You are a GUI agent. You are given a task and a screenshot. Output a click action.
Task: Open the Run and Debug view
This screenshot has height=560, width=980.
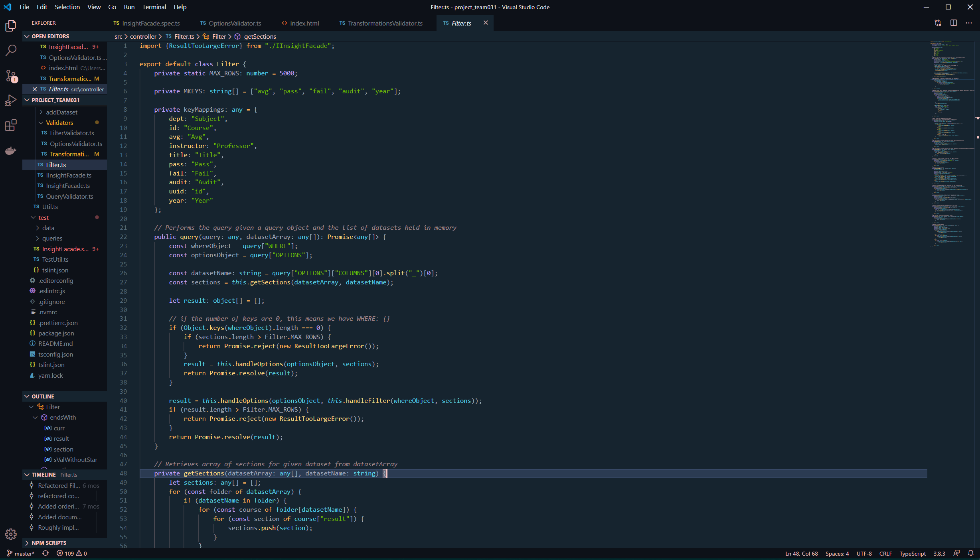click(x=11, y=100)
